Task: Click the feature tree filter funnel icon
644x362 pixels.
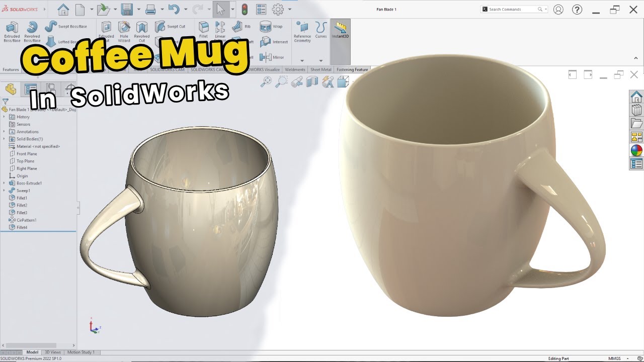Action: click(x=5, y=102)
